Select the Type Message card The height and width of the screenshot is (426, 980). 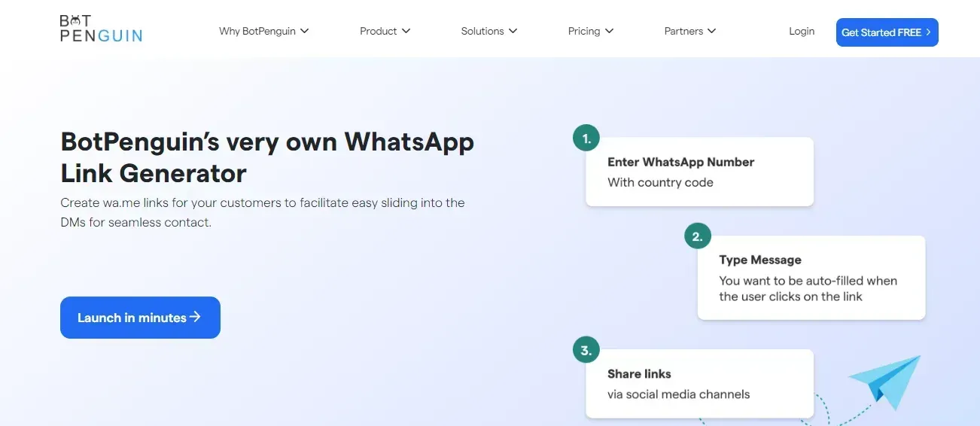(811, 278)
